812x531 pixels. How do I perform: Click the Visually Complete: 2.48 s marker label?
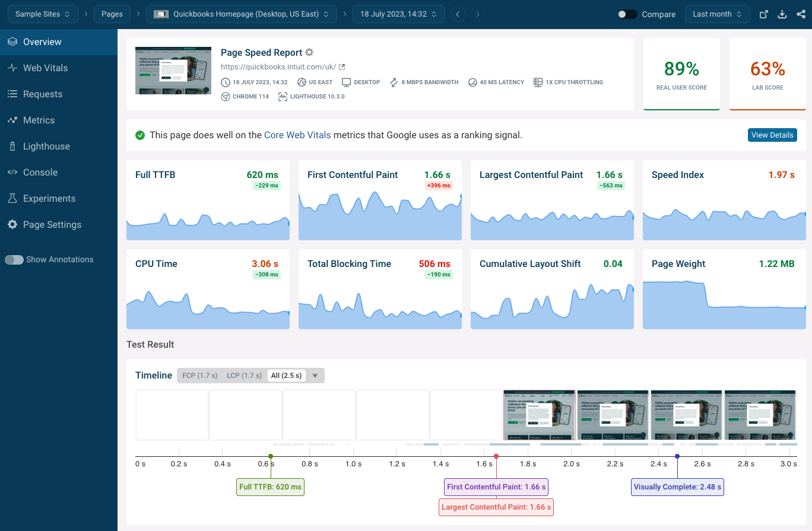(677, 487)
